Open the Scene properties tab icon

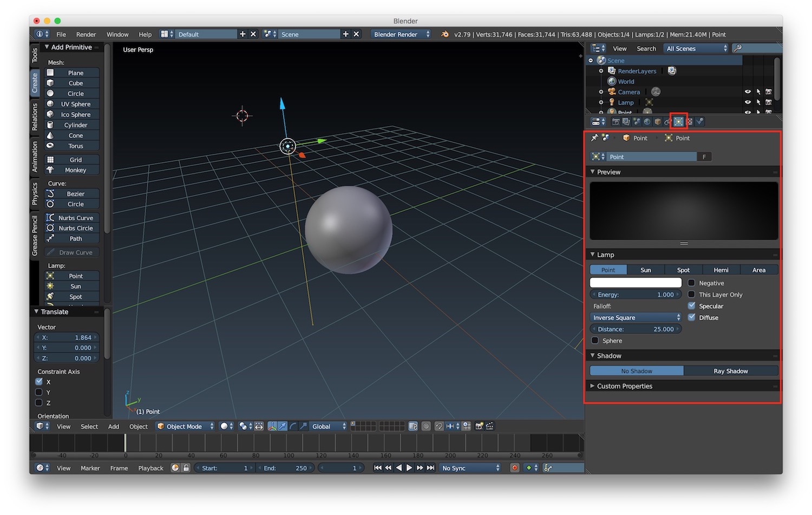[637, 122]
